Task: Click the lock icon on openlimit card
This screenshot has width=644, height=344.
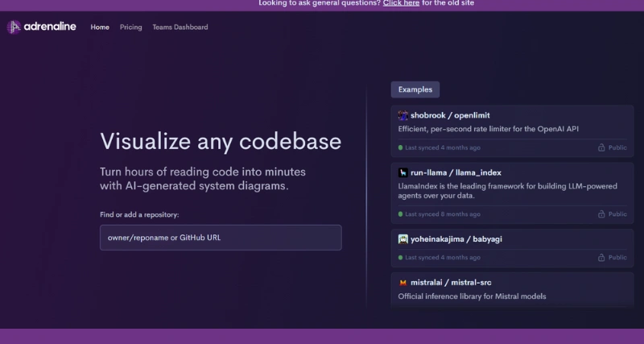Action: (x=601, y=148)
